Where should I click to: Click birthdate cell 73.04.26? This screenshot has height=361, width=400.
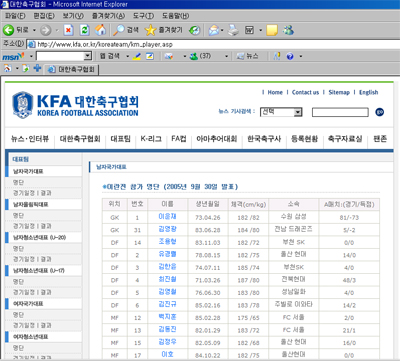point(208,217)
